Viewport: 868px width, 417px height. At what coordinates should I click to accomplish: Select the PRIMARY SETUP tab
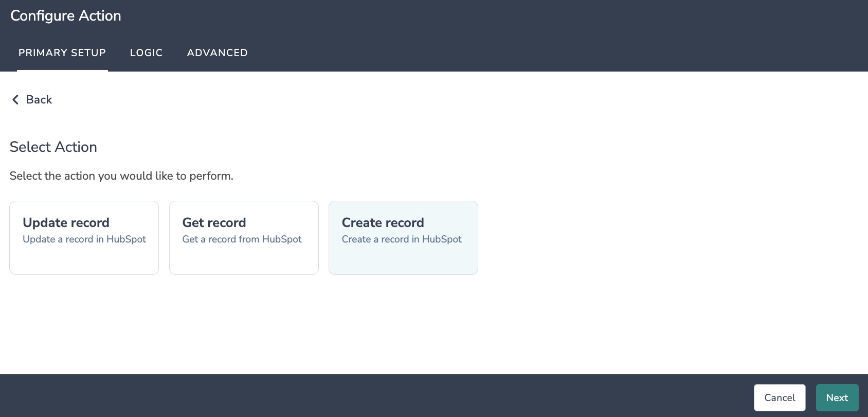click(x=62, y=53)
